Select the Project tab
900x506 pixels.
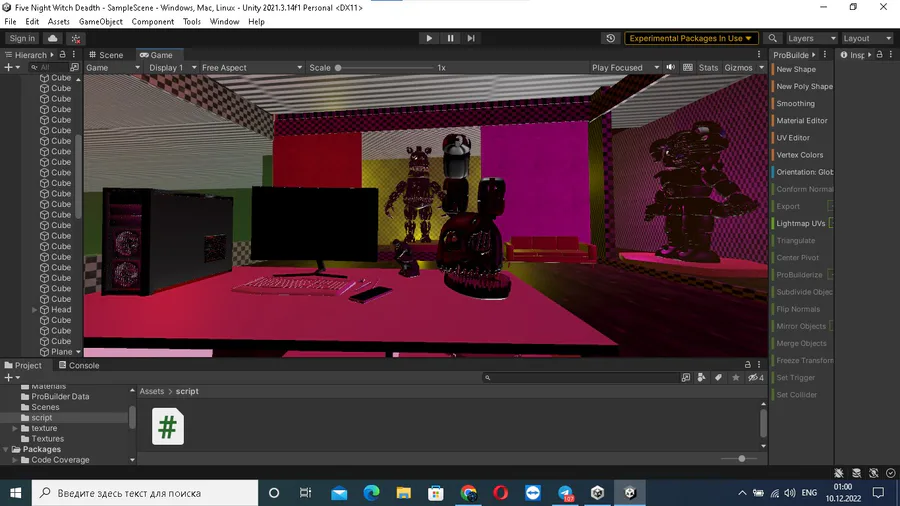coord(23,365)
